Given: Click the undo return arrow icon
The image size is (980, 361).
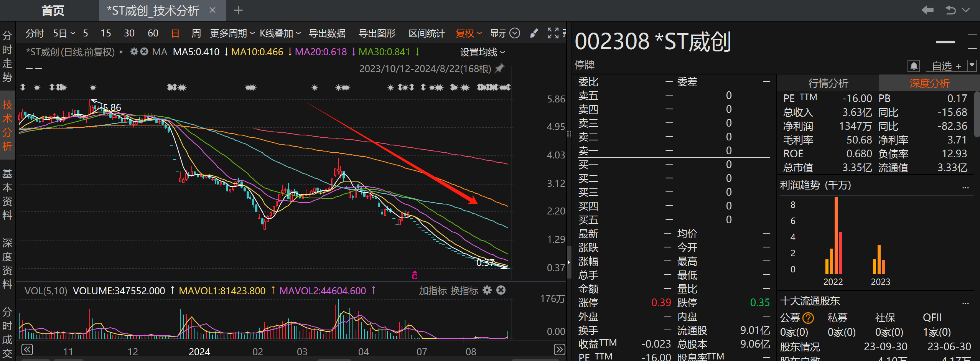Looking at the screenshot, I should (x=951, y=10).
